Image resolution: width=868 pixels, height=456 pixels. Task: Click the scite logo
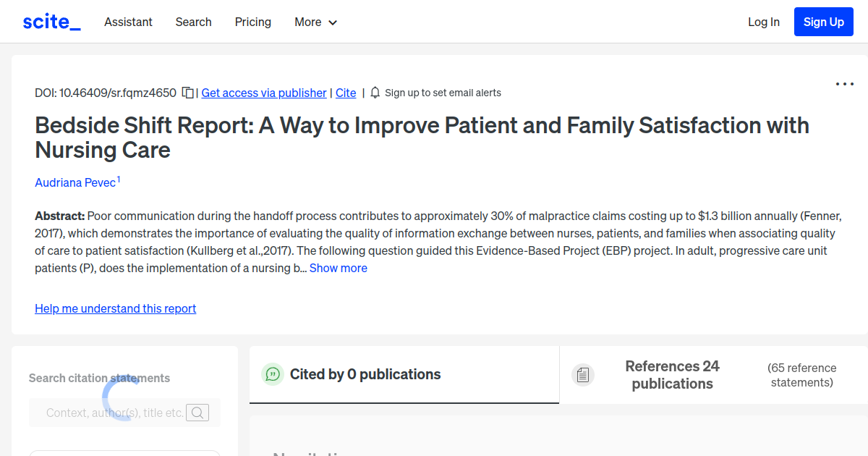click(x=50, y=21)
